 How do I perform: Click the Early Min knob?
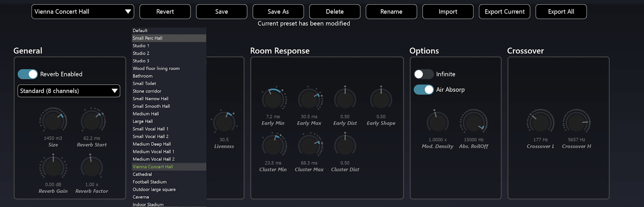[x=273, y=99]
